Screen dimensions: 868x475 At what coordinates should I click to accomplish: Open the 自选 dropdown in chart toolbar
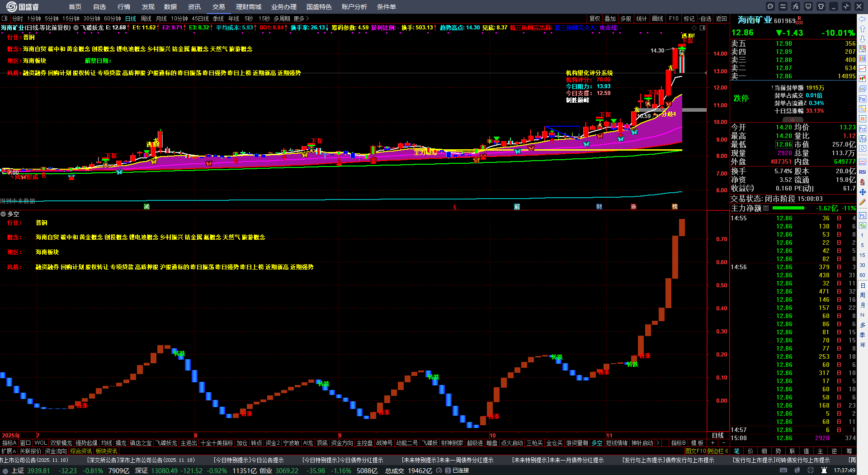click(x=705, y=19)
